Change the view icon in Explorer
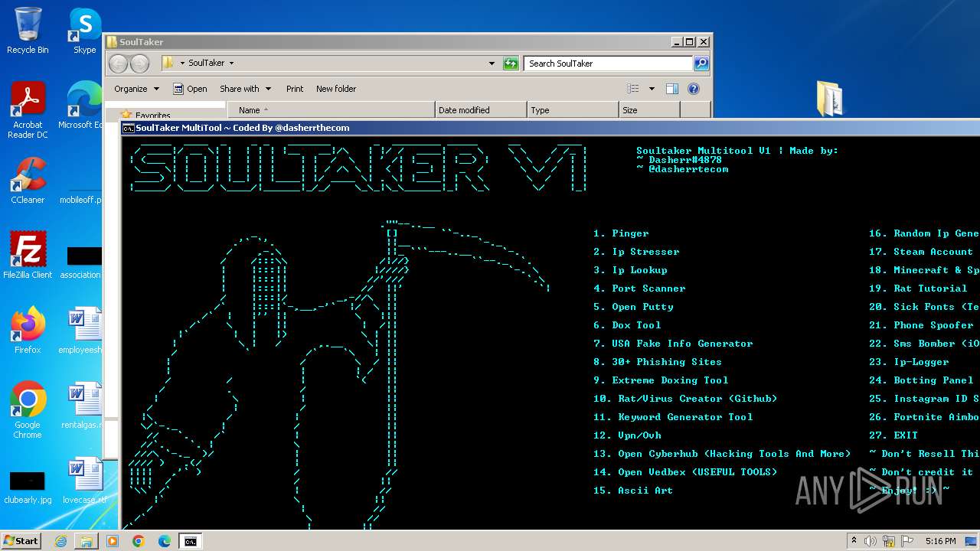 click(633, 89)
